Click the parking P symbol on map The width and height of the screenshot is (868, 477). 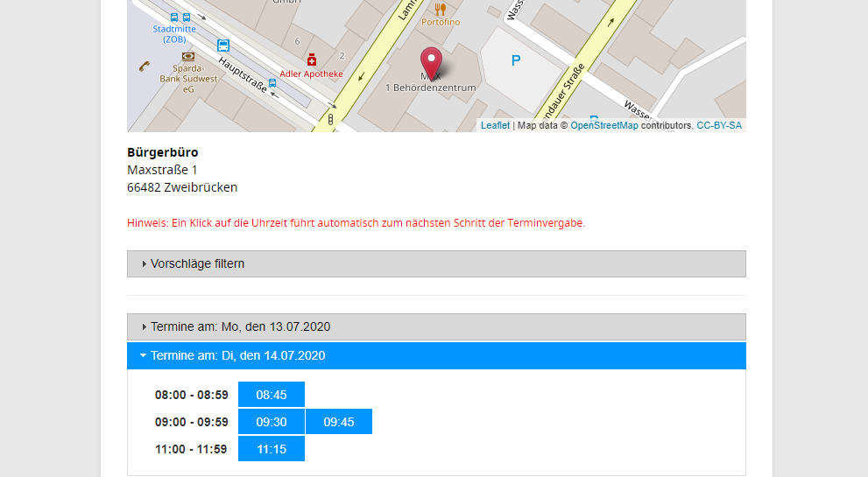[516, 60]
